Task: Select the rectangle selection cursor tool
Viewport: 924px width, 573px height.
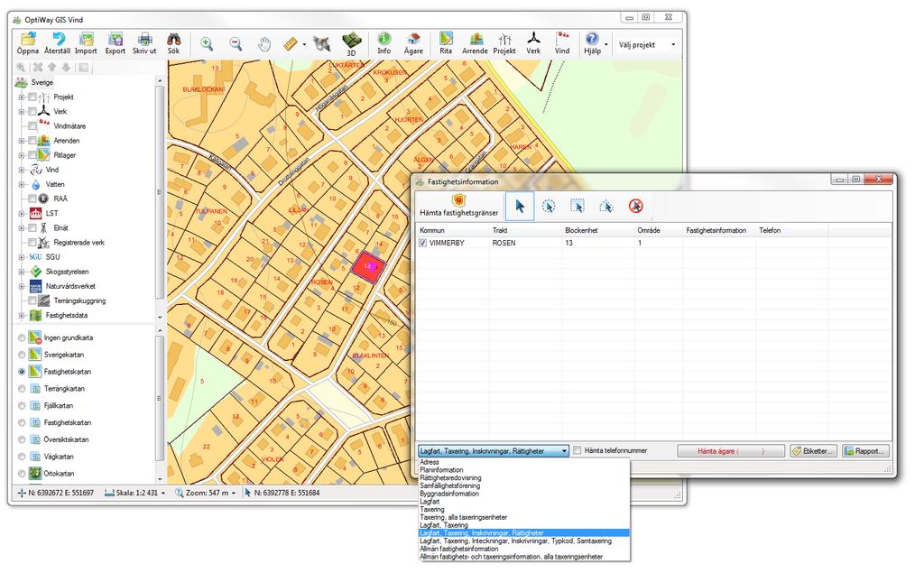Action: (x=577, y=206)
